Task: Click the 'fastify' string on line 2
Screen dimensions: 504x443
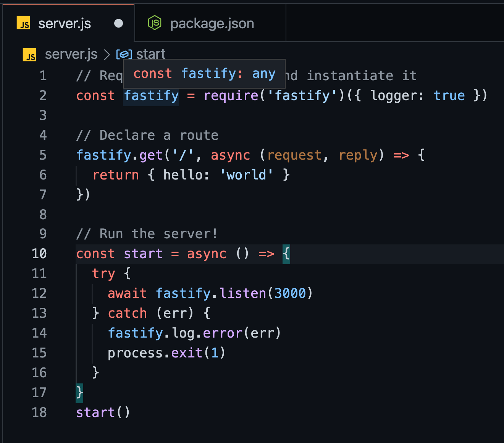Action: click(302, 95)
